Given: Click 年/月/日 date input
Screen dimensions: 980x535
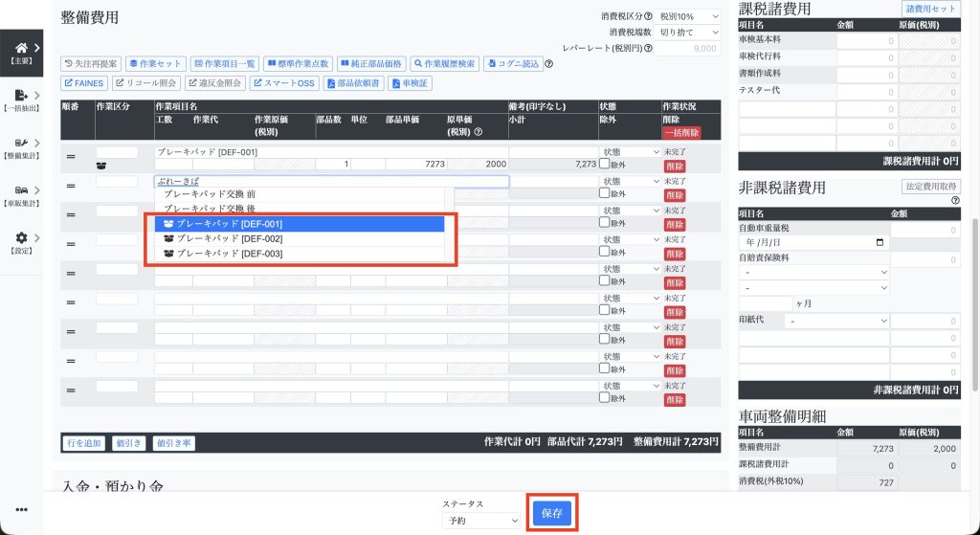Looking at the screenshot, I should click(814, 242).
